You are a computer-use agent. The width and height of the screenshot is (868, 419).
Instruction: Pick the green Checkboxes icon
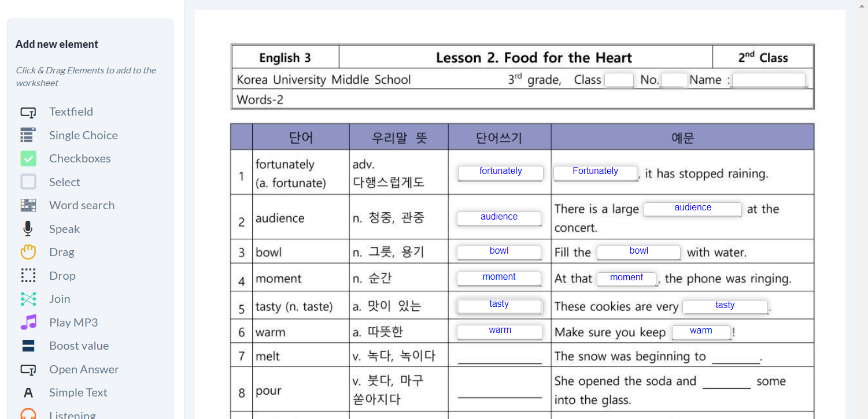pos(28,158)
